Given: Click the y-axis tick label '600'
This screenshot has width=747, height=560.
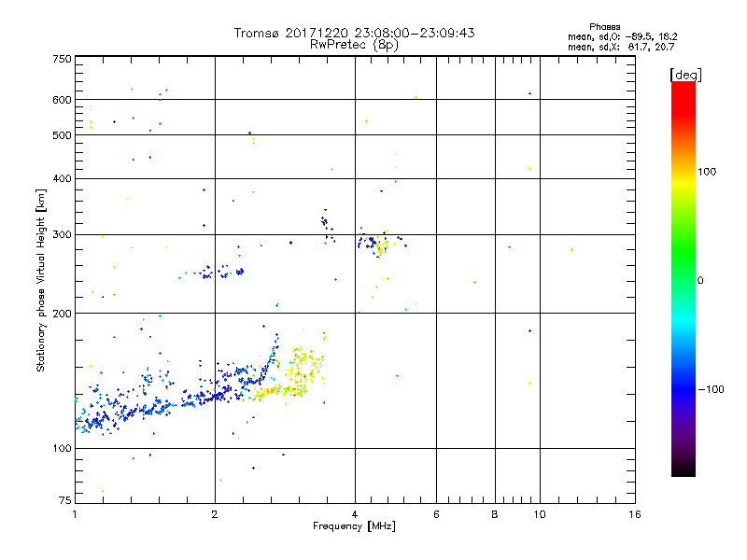Looking at the screenshot, I should [x=62, y=100].
